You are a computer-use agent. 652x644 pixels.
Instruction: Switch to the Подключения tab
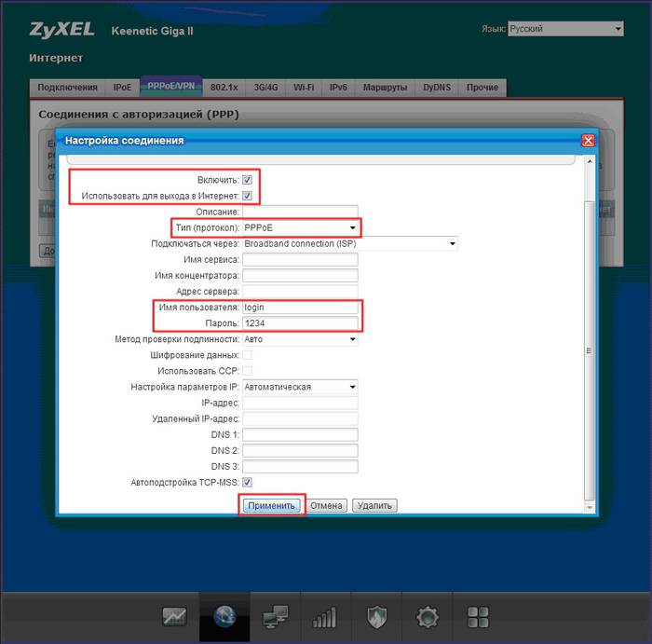click(67, 88)
